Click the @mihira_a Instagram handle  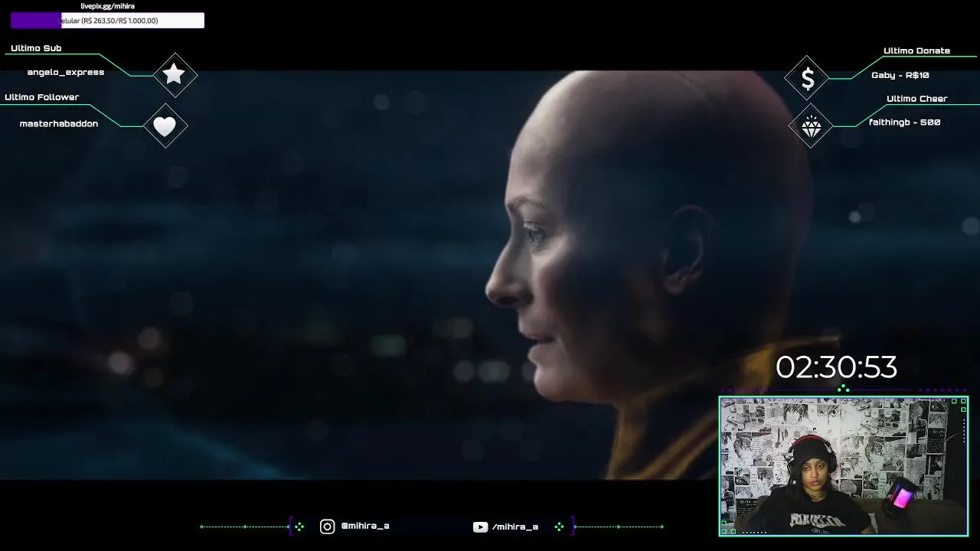[x=365, y=526]
